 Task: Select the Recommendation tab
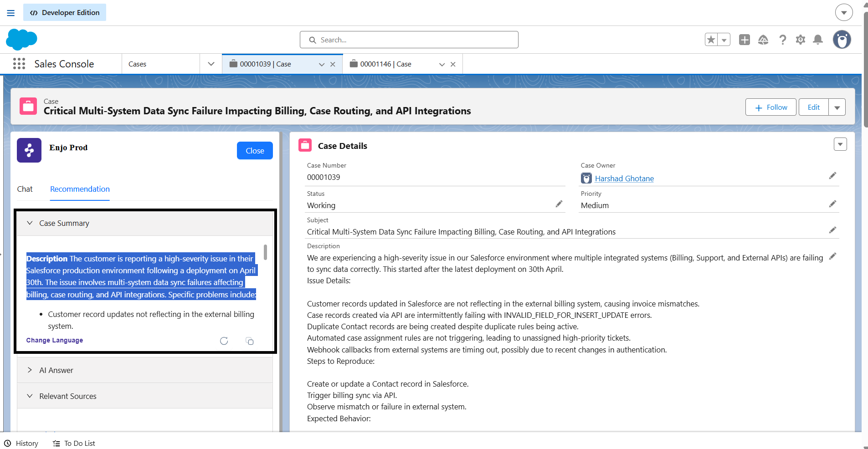point(80,189)
